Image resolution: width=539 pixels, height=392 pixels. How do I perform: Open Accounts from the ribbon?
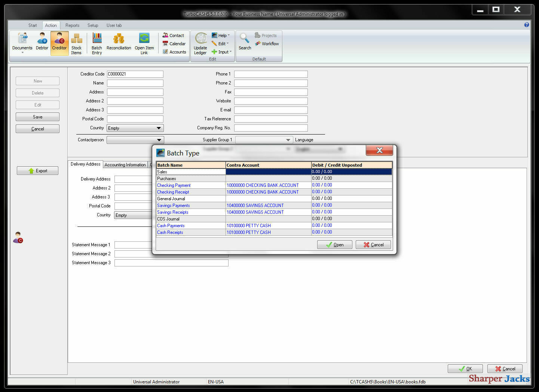click(174, 52)
